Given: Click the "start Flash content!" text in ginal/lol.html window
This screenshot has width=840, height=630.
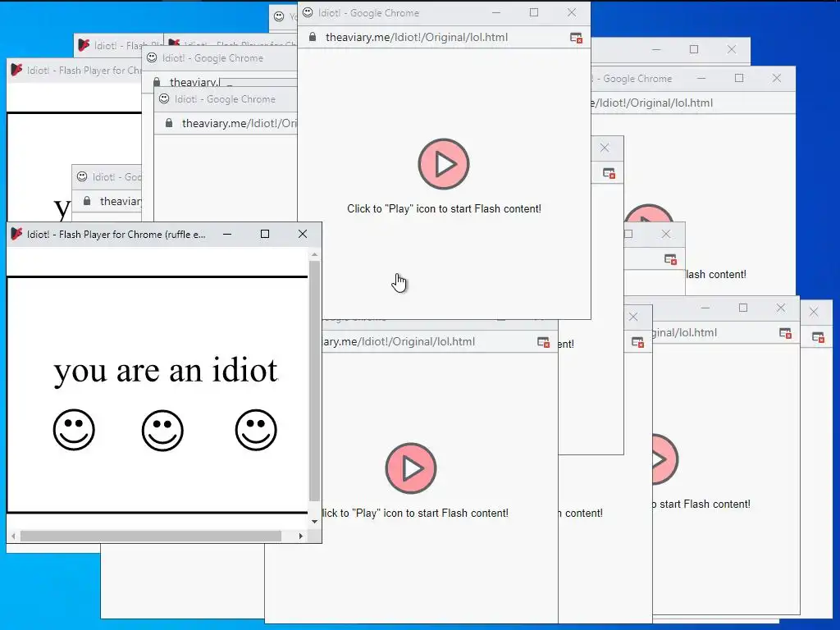Looking at the screenshot, I should (705, 504).
